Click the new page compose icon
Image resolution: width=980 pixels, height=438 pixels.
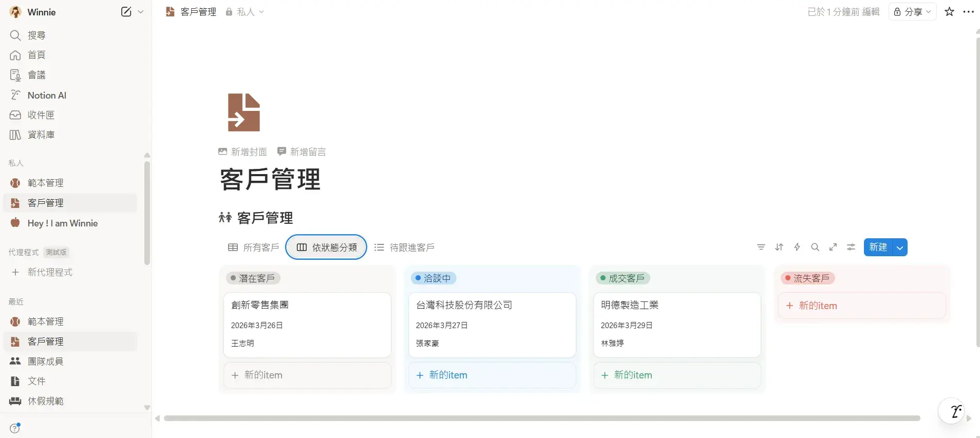coord(126,12)
